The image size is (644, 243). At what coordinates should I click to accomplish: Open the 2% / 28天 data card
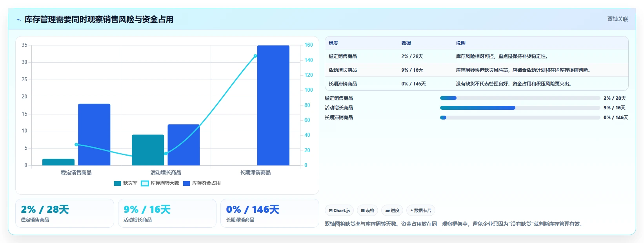click(x=65, y=213)
